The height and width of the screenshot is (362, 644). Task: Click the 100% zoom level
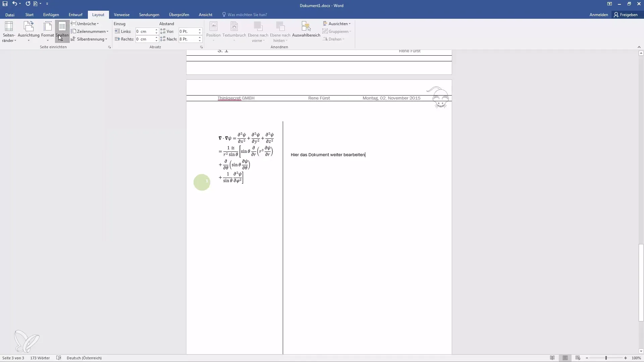[636, 358]
